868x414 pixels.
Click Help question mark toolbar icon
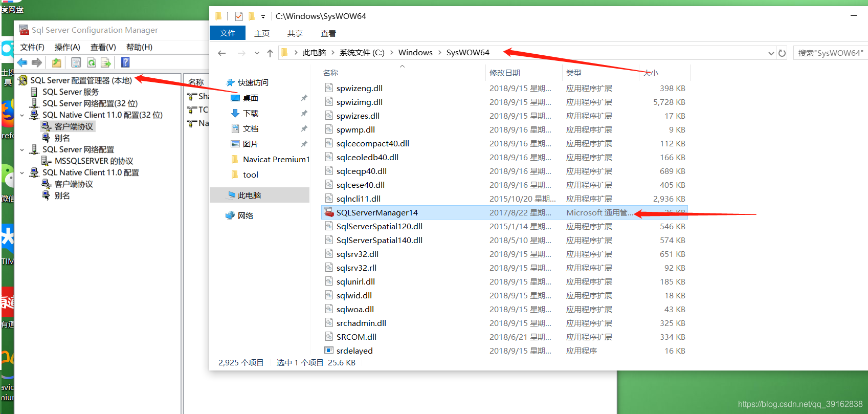125,62
